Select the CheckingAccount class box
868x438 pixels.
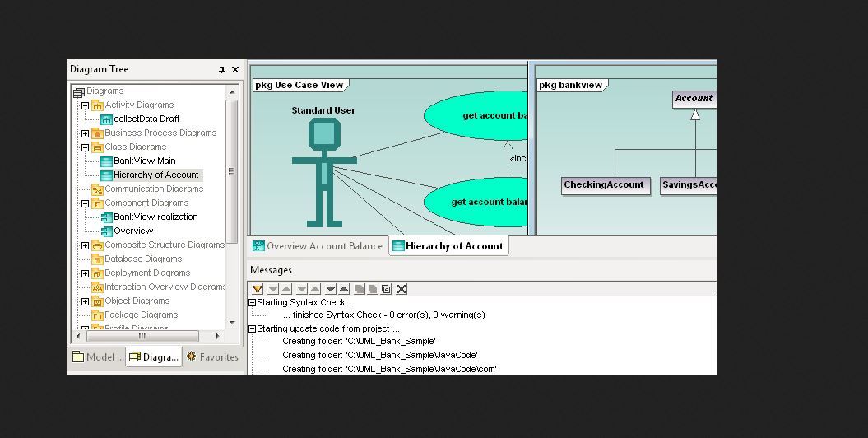point(604,185)
